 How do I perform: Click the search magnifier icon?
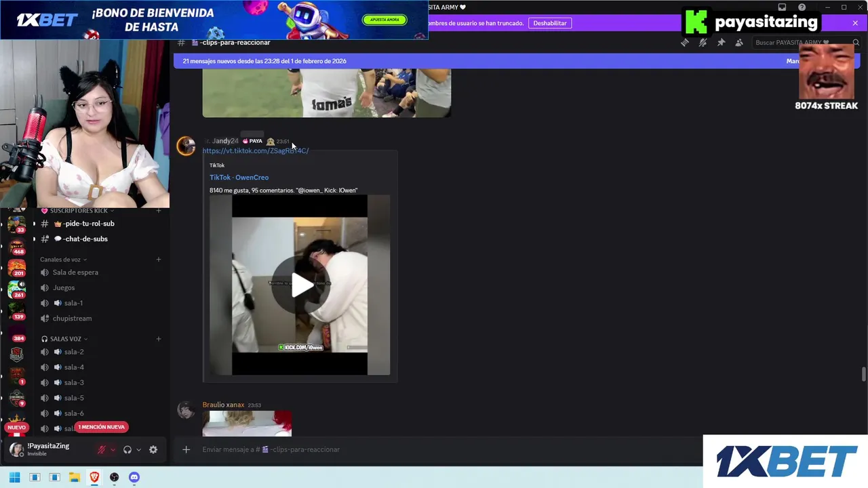click(x=856, y=43)
